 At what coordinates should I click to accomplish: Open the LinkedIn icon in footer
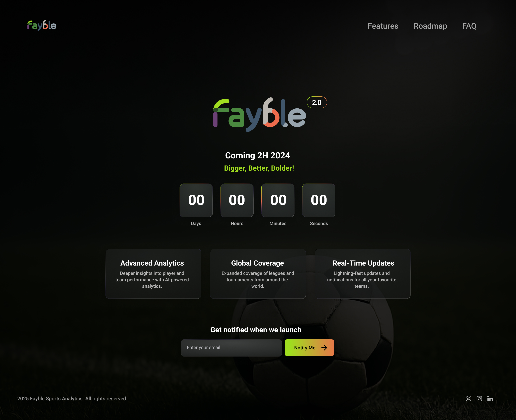[x=490, y=399]
